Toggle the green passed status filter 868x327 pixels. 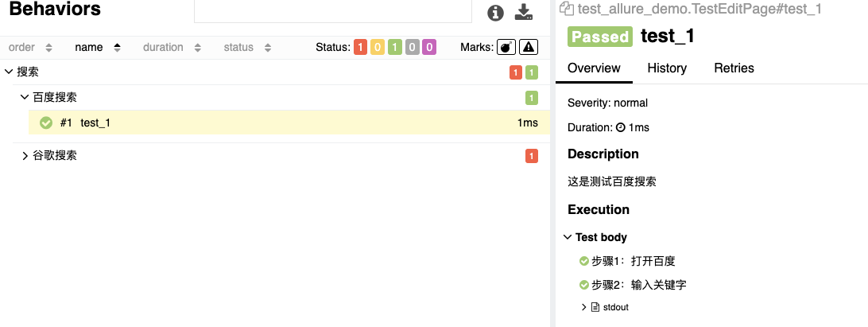[x=395, y=47]
